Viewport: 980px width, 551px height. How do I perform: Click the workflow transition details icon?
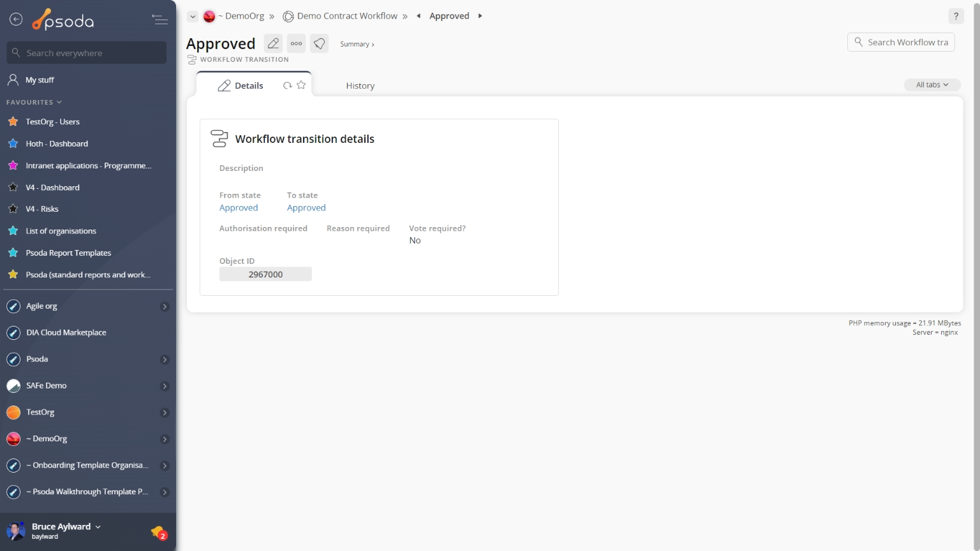click(219, 138)
